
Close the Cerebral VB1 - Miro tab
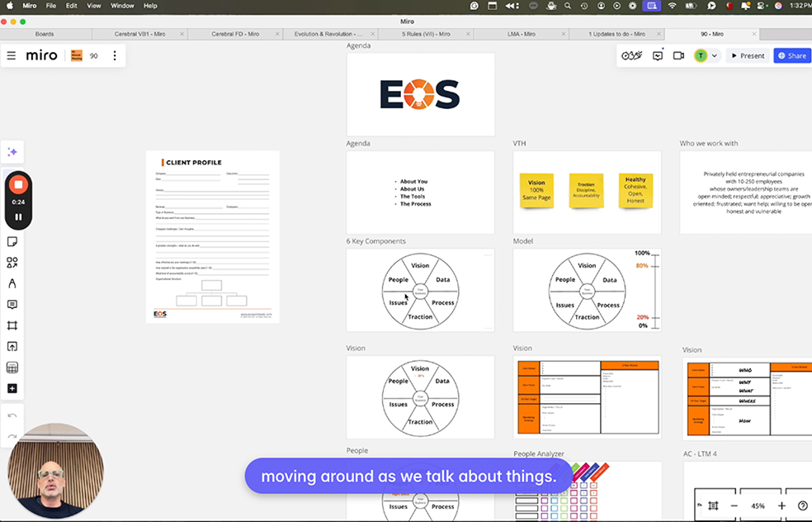(182, 34)
